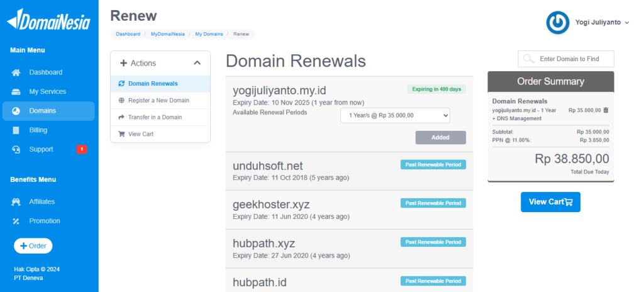Click the magnifier icon in domain search
644x292 pixels.
pos(528,59)
